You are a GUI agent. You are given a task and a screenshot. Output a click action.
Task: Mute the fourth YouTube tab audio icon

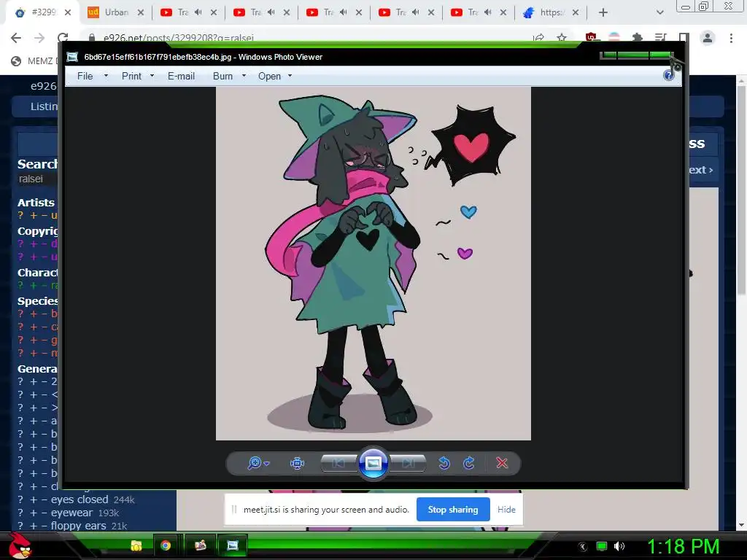point(416,12)
